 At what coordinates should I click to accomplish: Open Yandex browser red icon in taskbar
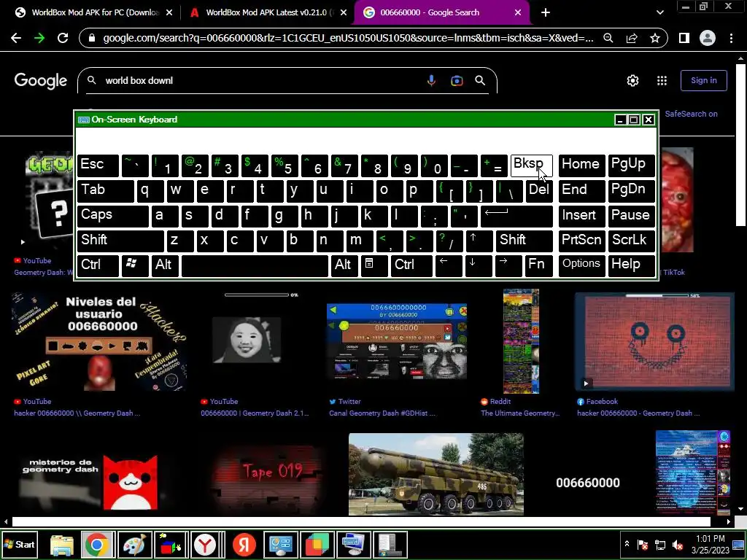click(x=244, y=544)
